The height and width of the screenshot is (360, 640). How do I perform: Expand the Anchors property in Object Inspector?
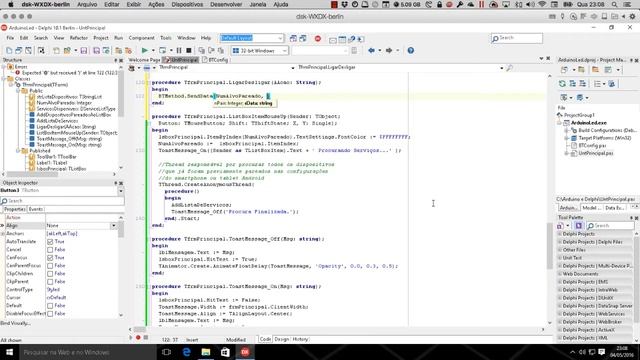click(3, 234)
